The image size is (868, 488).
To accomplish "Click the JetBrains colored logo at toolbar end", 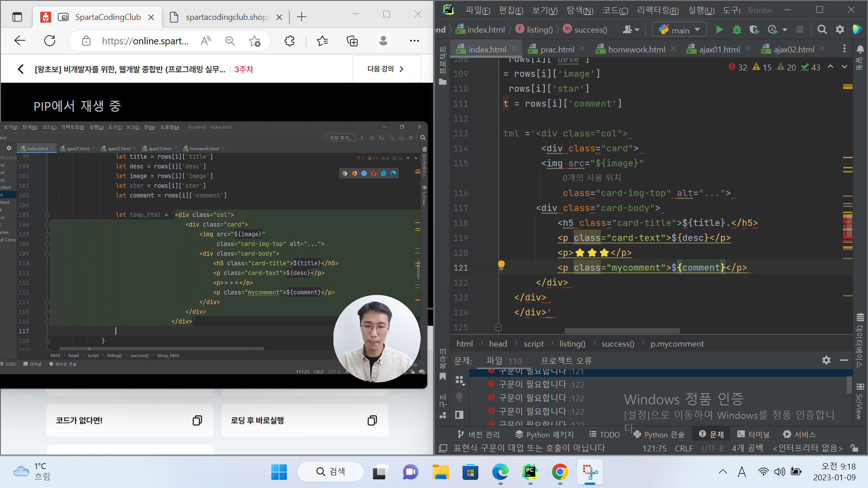I will pyautogui.click(x=857, y=30).
